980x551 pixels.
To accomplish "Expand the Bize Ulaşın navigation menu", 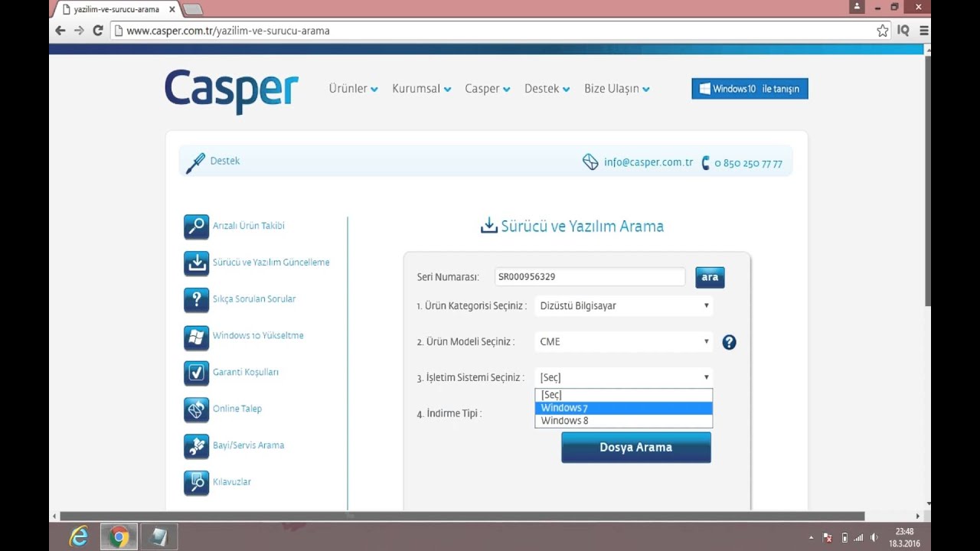I will pos(617,89).
